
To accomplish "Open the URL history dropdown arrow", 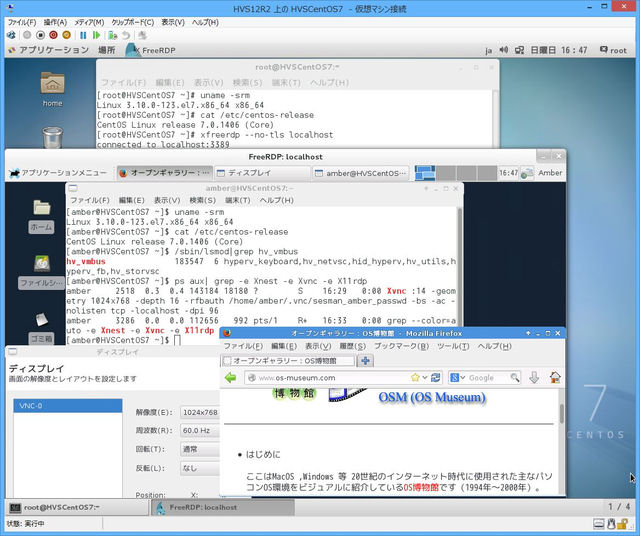I will tap(424, 378).
